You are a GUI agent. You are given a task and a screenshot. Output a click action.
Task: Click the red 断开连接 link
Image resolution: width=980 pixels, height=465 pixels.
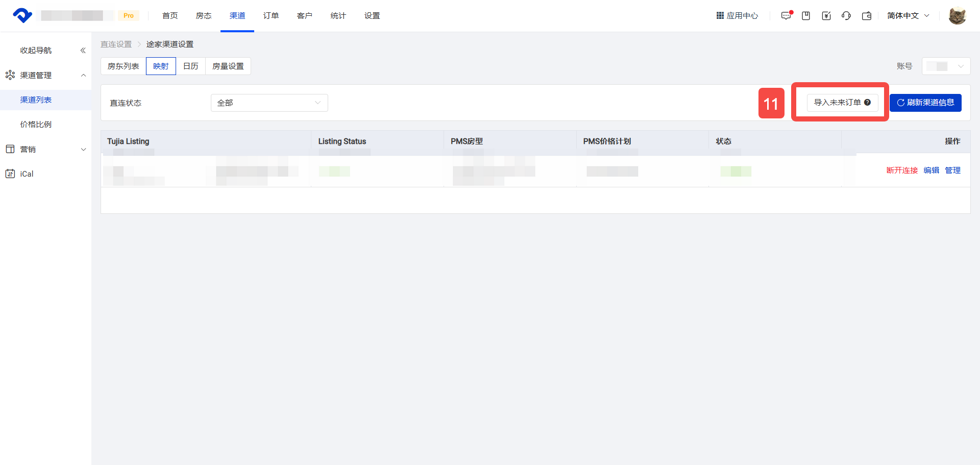pyautogui.click(x=902, y=170)
